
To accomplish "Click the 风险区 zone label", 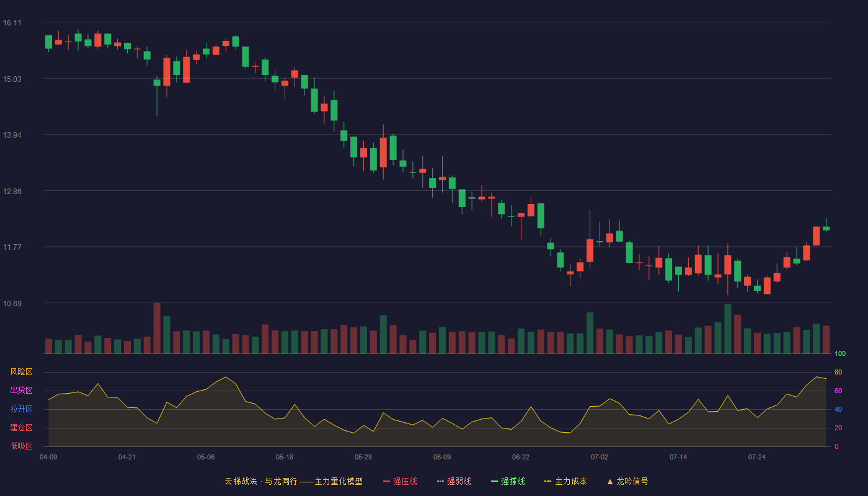I will pyautogui.click(x=21, y=372).
